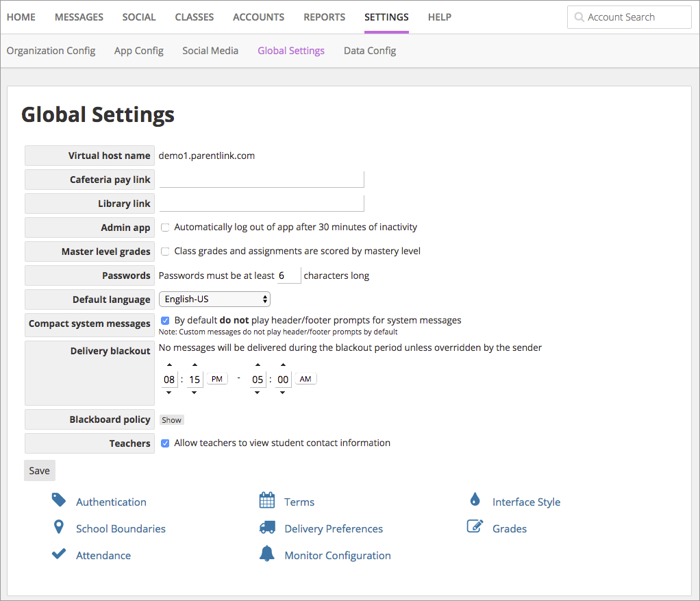Click the Grades edit icon
This screenshot has height=601, width=700.
coord(475,526)
